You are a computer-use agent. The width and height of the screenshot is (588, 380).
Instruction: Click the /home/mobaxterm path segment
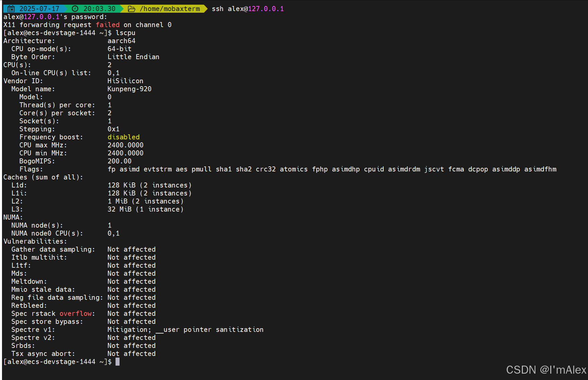(x=170, y=9)
